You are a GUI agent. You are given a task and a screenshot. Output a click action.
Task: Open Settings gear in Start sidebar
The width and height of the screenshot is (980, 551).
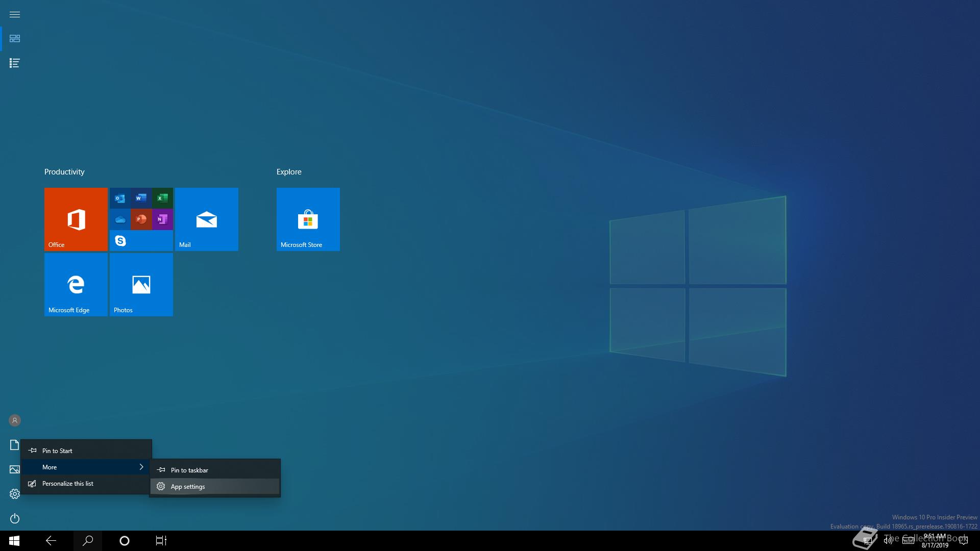(15, 494)
